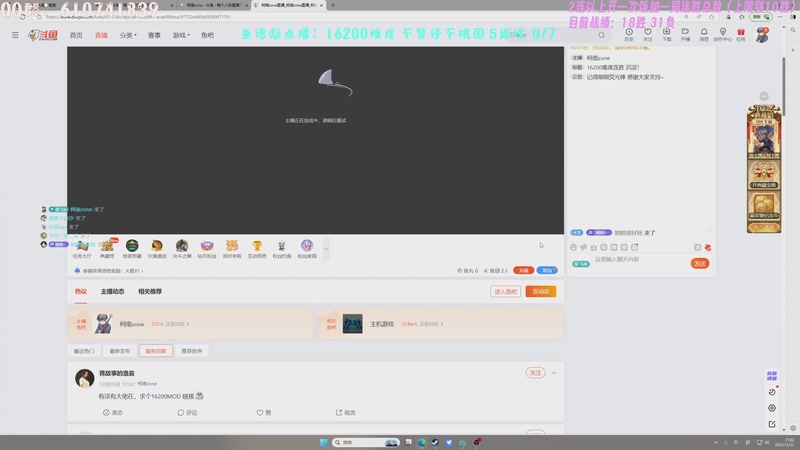Open the blue 背包 backpack button
Viewport: 800px width, 450px height.
547,270
